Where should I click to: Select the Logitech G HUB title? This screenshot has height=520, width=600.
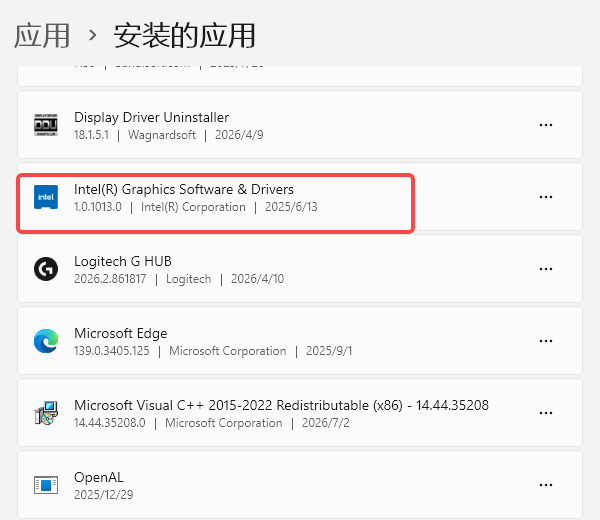[x=123, y=261]
